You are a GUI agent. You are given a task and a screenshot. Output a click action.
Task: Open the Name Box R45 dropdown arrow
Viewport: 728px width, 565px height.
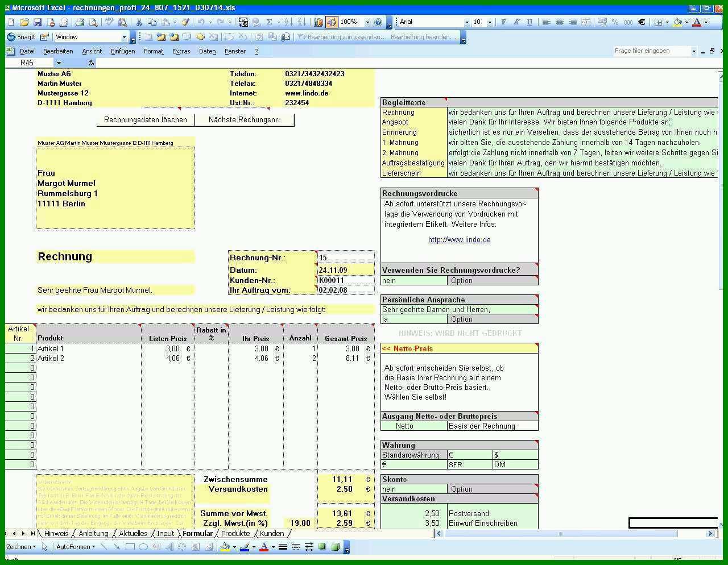(x=58, y=63)
